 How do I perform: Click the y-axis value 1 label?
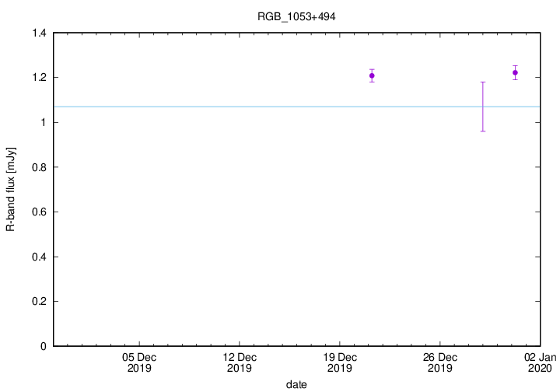click(x=44, y=123)
